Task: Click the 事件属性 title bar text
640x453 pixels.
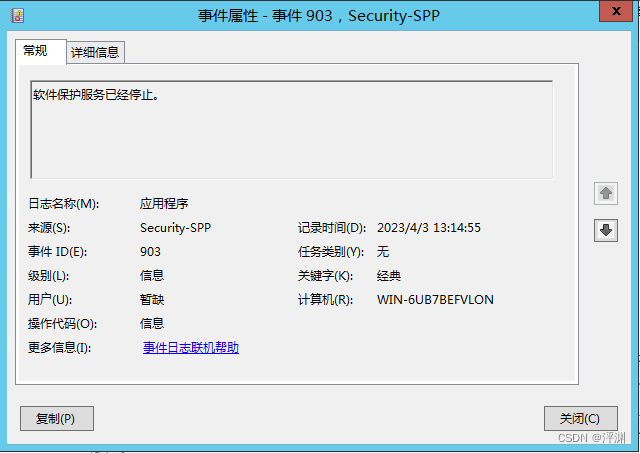Action: (320, 15)
